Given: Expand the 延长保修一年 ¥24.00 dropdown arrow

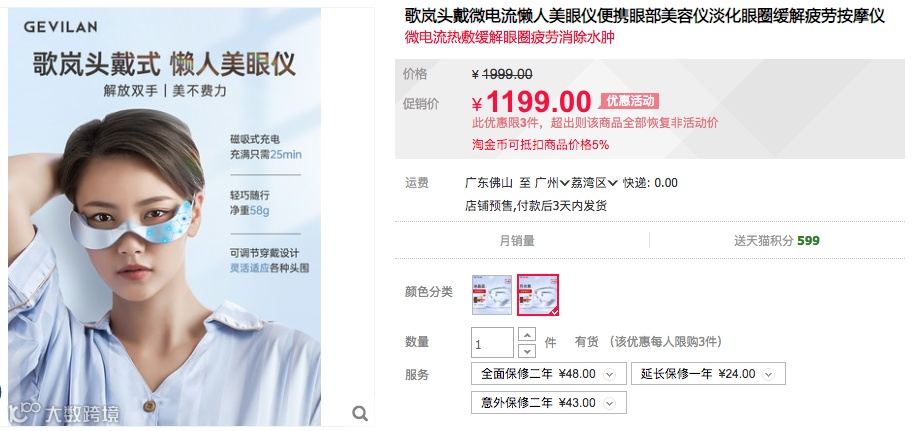Looking at the screenshot, I should (769, 375).
